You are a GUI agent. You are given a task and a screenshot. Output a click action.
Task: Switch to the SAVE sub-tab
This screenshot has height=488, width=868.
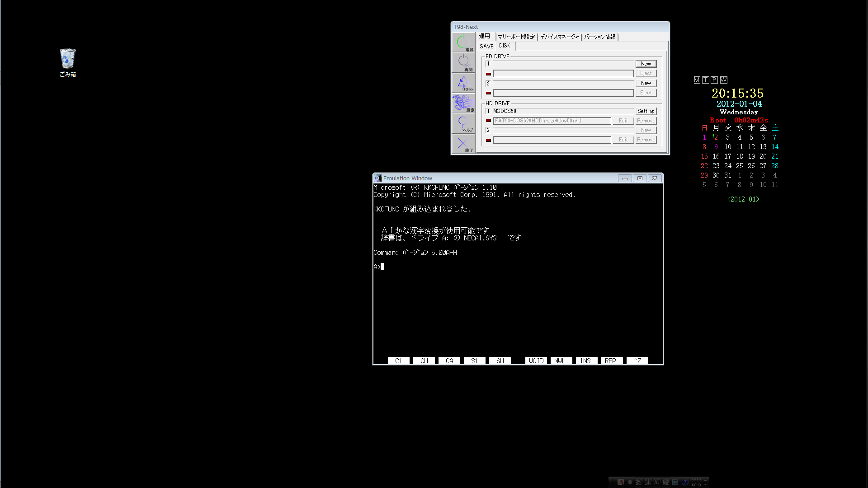pos(486,46)
